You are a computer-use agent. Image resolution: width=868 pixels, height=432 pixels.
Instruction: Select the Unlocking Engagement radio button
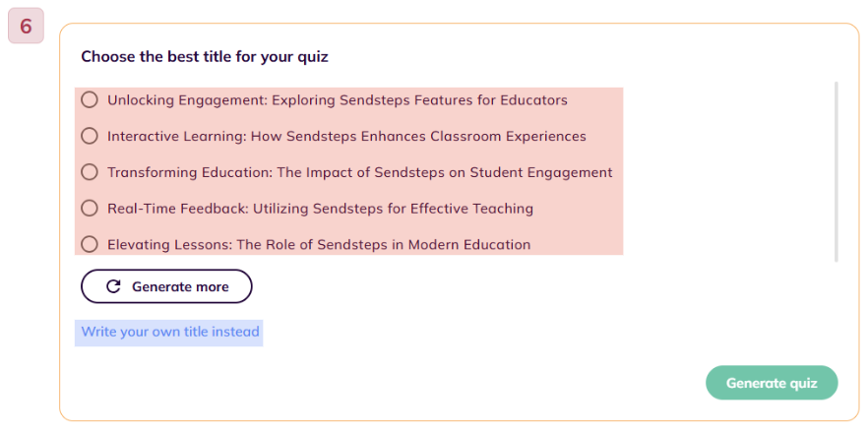[90, 100]
